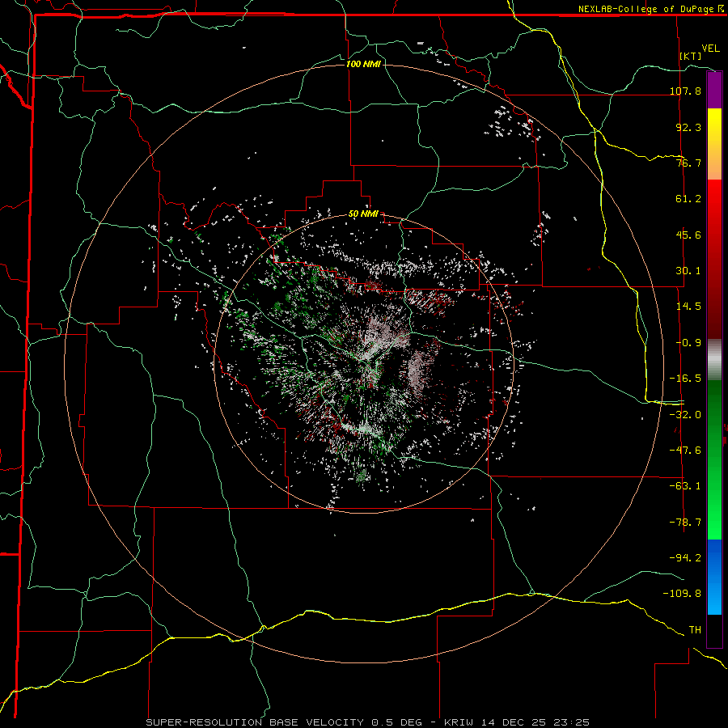Viewport: 728px width, 728px height.
Task: Click the bright green segment of color bar
Action: pos(714,459)
